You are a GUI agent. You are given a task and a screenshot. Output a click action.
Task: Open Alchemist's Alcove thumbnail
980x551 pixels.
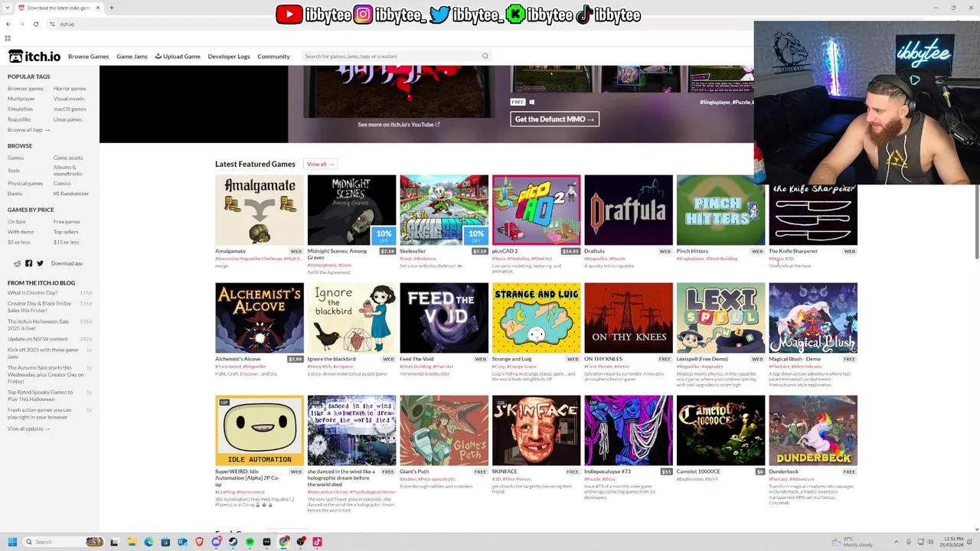pos(260,318)
